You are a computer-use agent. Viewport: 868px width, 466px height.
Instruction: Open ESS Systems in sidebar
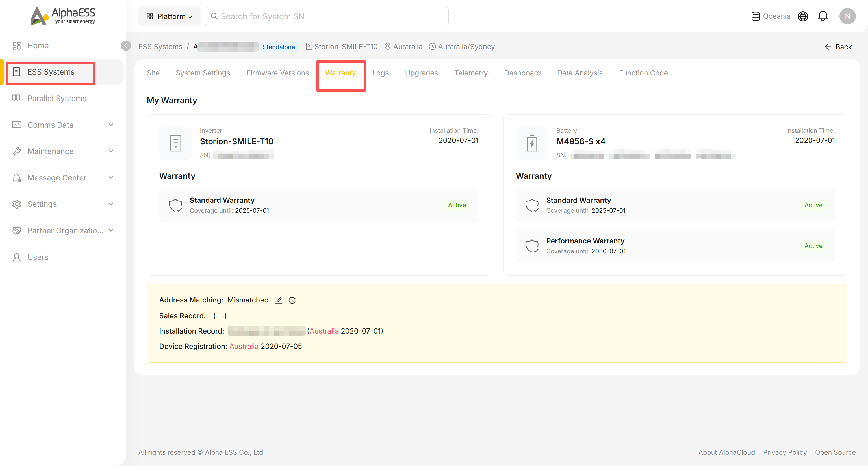point(51,72)
